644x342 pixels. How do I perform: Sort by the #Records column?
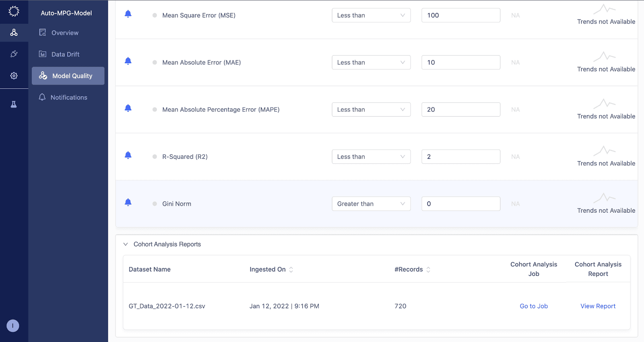click(x=428, y=269)
